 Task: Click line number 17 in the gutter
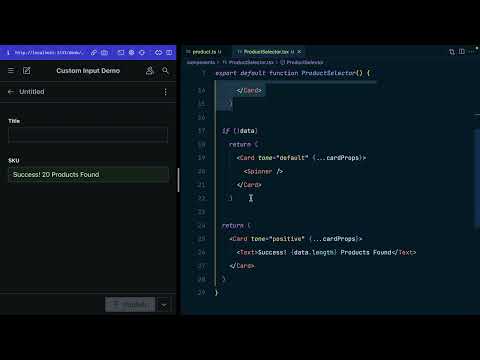[x=201, y=131]
